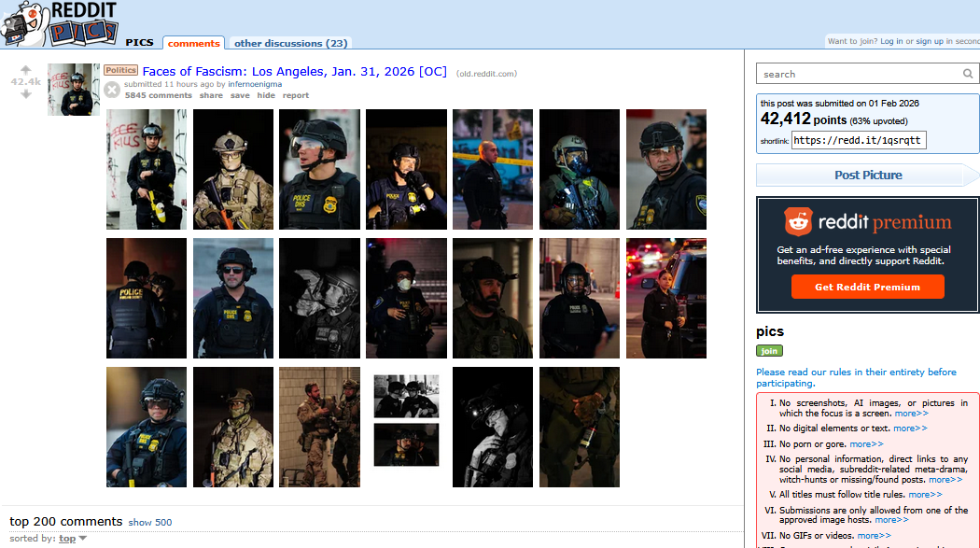Expand rule I with its more>> link
The image size is (980, 548).
(911, 414)
